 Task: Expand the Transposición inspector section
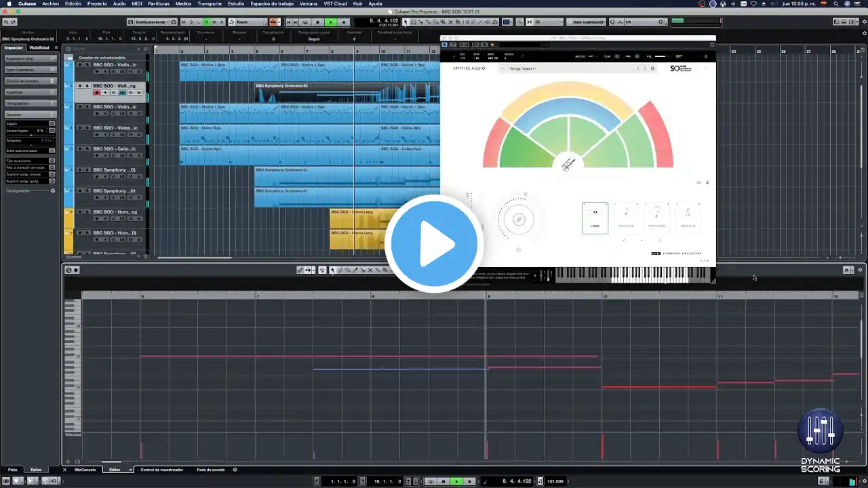coord(31,103)
